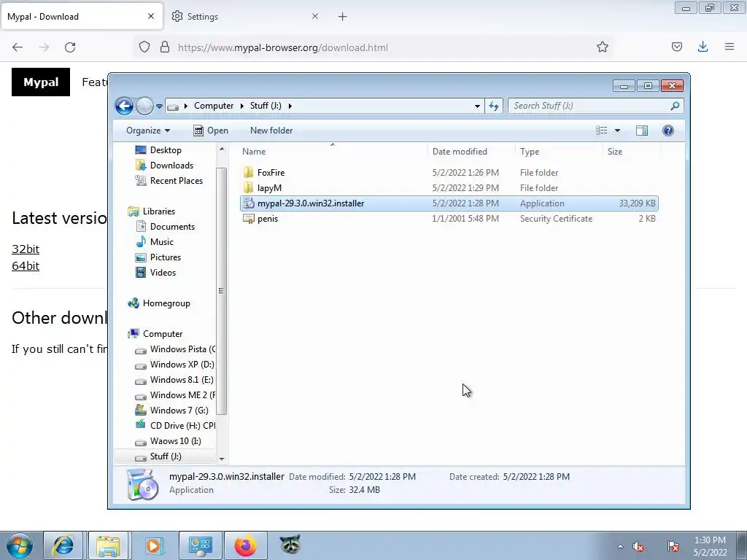Open Windows 7 (G:) drive
The height and width of the screenshot is (560, 747).
pyautogui.click(x=172, y=410)
